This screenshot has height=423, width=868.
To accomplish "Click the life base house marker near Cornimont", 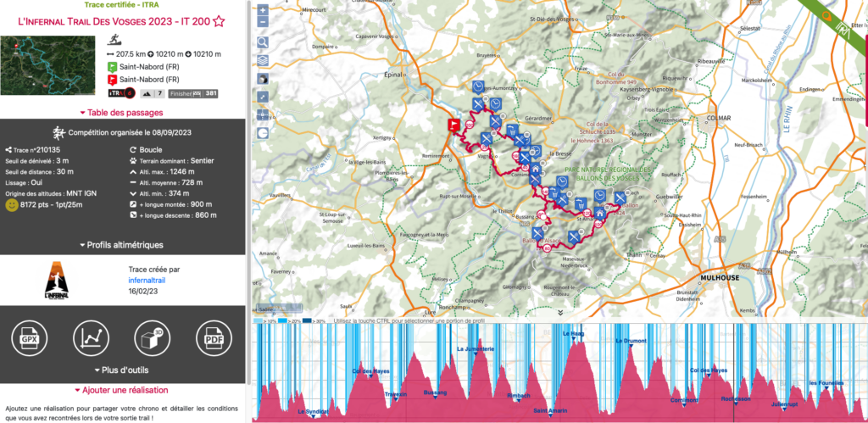I will [x=536, y=169].
